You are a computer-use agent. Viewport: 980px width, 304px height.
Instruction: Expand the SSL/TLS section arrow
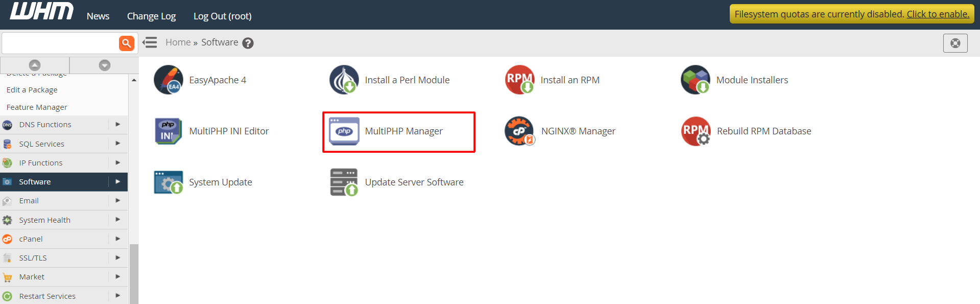[x=118, y=258]
